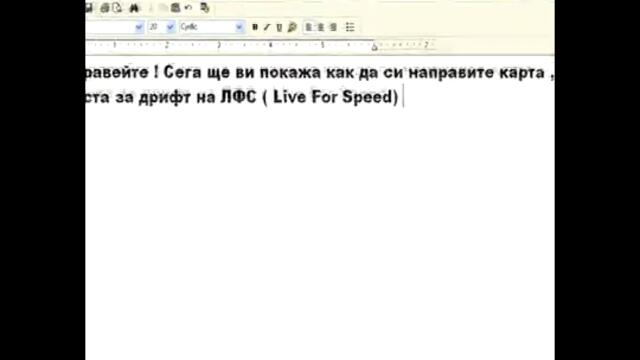Click the word "Speed" in the document
Image resolution: width=640 pixels, height=360 pixels.
pyautogui.click(x=367, y=98)
